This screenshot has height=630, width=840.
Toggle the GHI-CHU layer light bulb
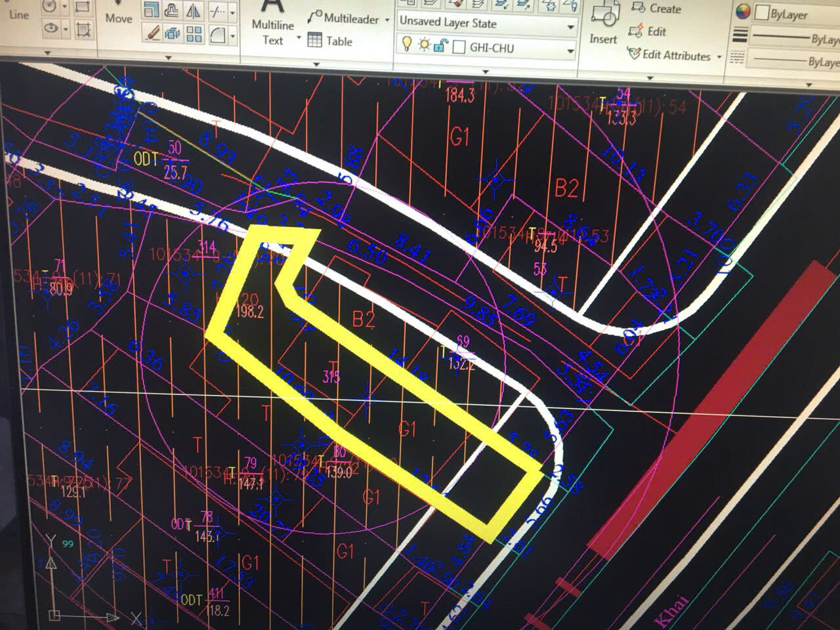tap(407, 45)
